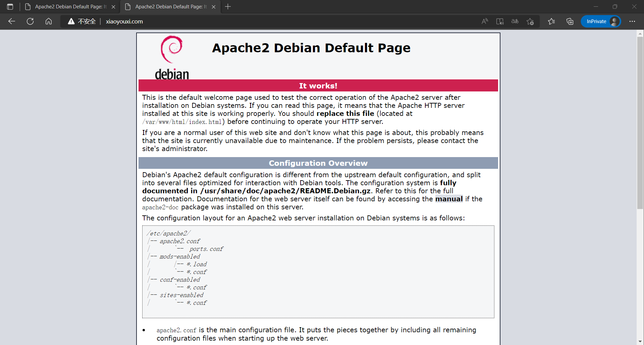Open the browser home page
This screenshot has width=644, height=345.
click(49, 21)
